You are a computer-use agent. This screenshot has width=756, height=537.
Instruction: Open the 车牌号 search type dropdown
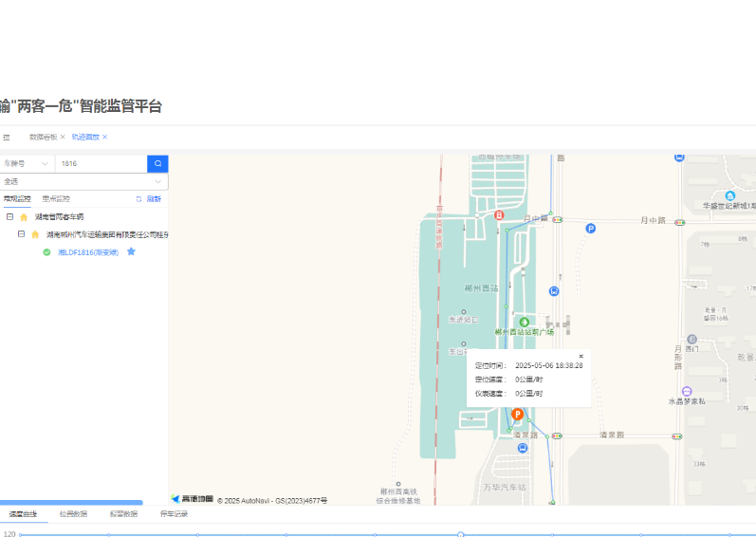click(25, 163)
